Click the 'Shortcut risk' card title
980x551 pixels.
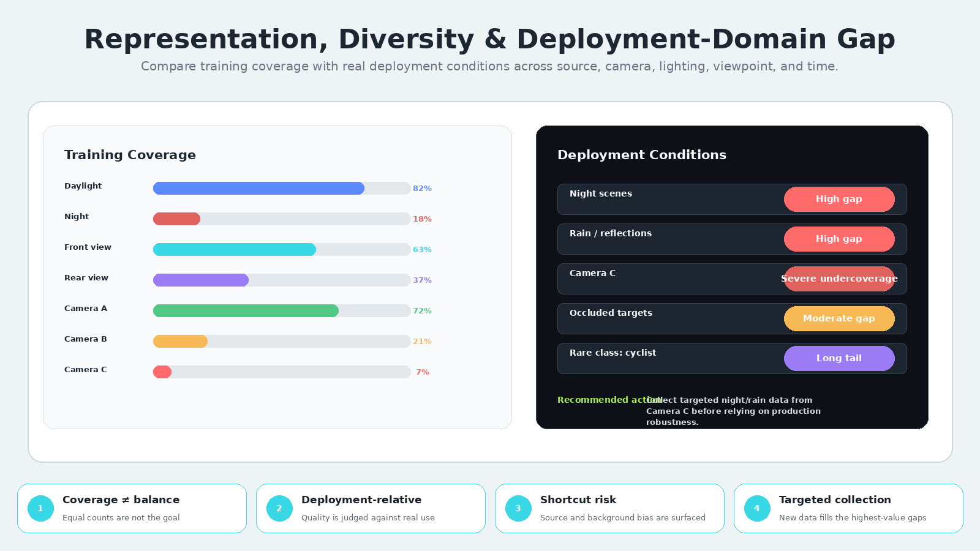point(578,500)
